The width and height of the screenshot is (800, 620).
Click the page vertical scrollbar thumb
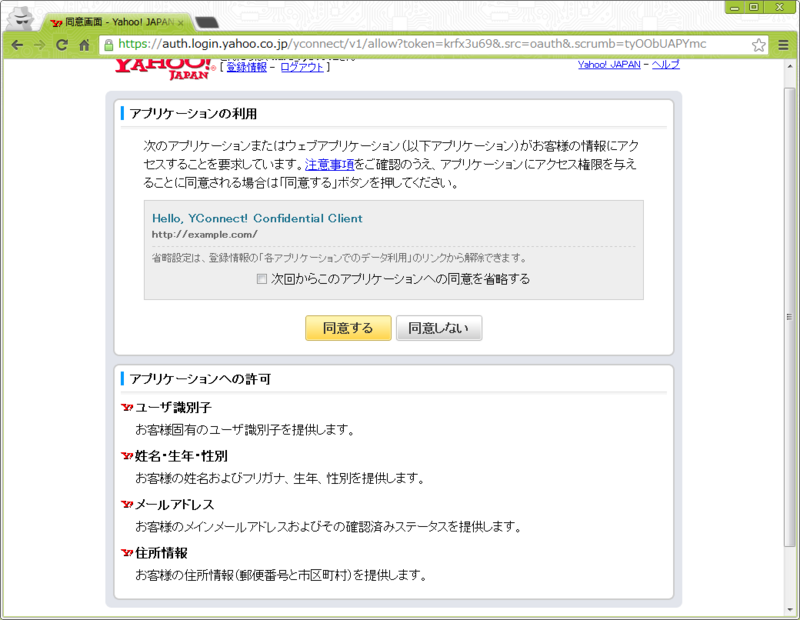[789, 317]
